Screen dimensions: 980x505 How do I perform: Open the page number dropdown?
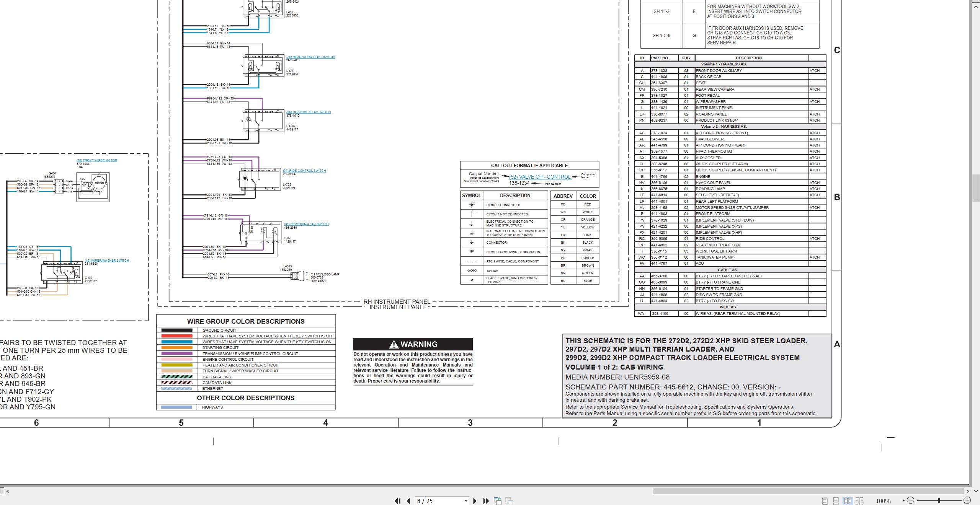(466, 501)
